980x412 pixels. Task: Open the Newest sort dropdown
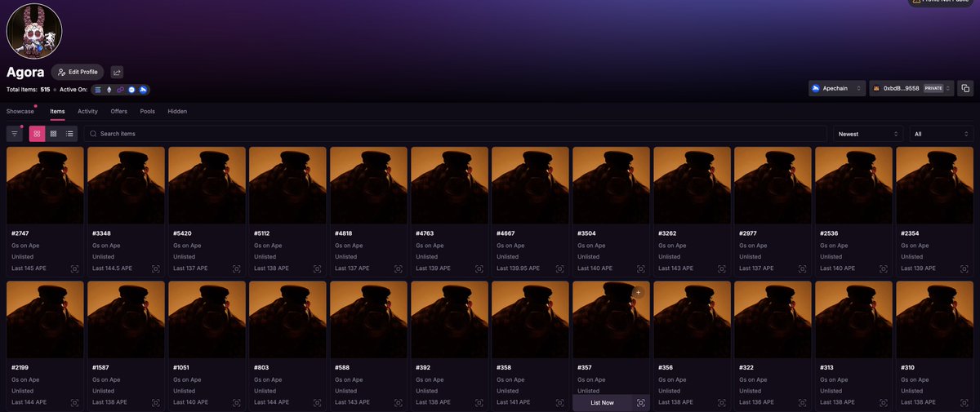pos(868,134)
